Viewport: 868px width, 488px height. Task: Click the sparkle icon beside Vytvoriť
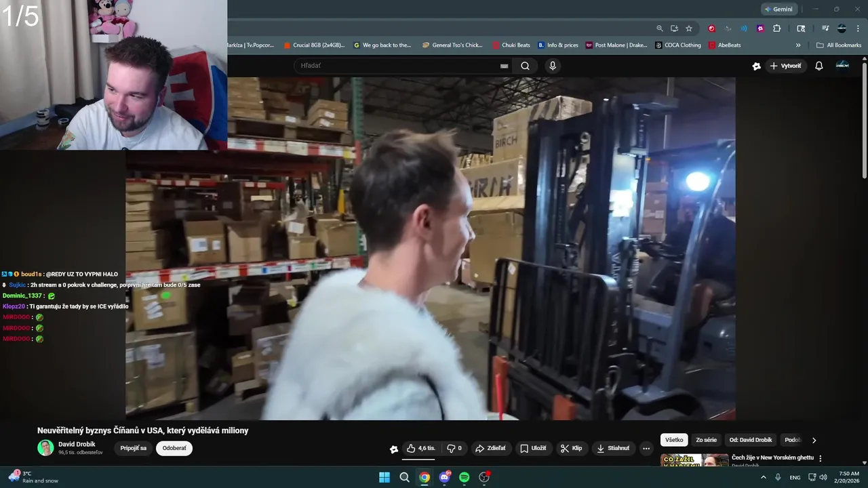[x=756, y=66]
